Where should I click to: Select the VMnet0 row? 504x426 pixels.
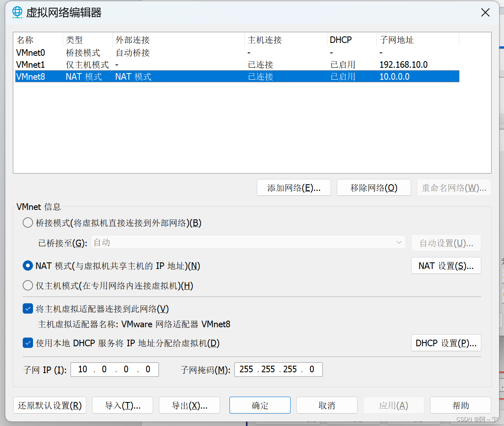coord(237,53)
